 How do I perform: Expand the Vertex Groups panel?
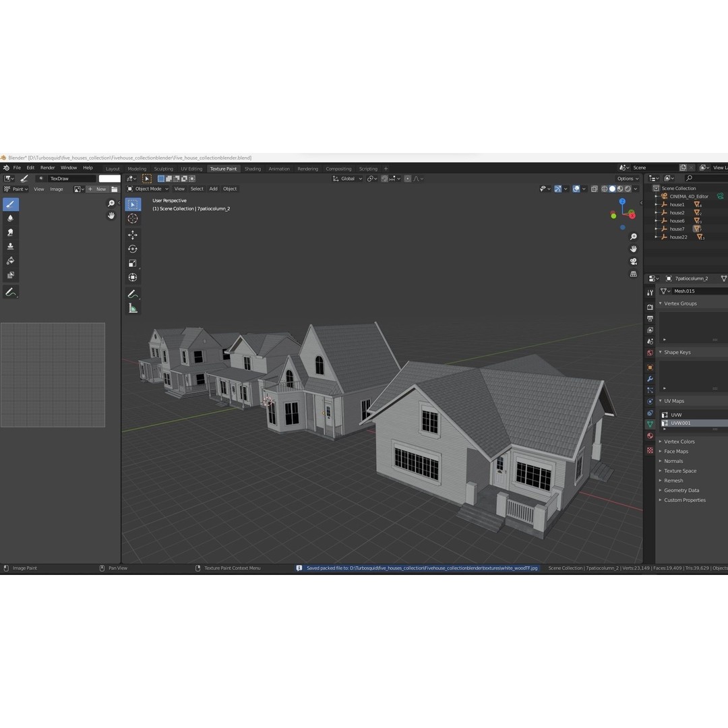(x=681, y=303)
